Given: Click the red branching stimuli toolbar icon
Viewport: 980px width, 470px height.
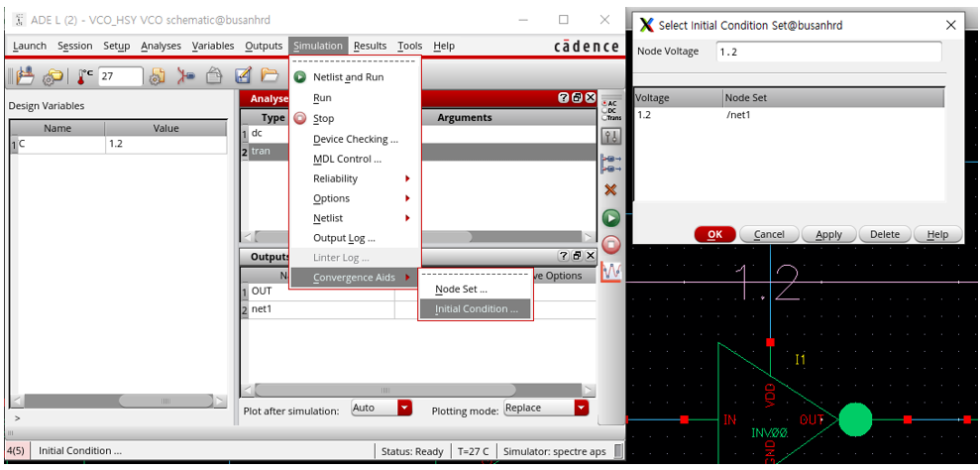Looking at the screenshot, I should 185,76.
